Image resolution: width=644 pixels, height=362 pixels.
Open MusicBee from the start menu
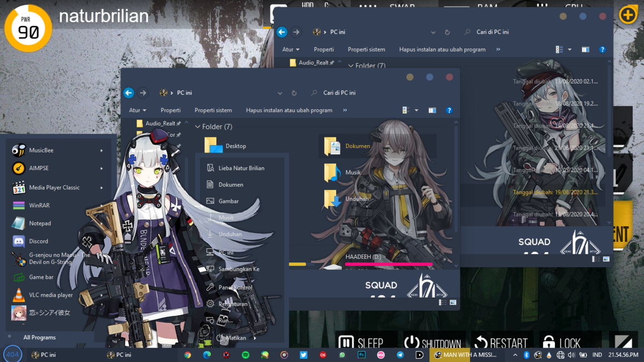pyautogui.click(x=58, y=151)
